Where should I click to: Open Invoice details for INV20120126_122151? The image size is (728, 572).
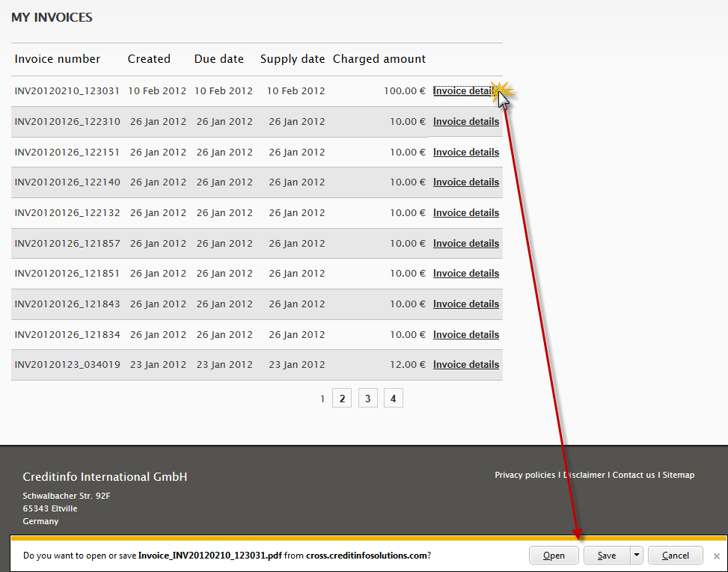465,153
